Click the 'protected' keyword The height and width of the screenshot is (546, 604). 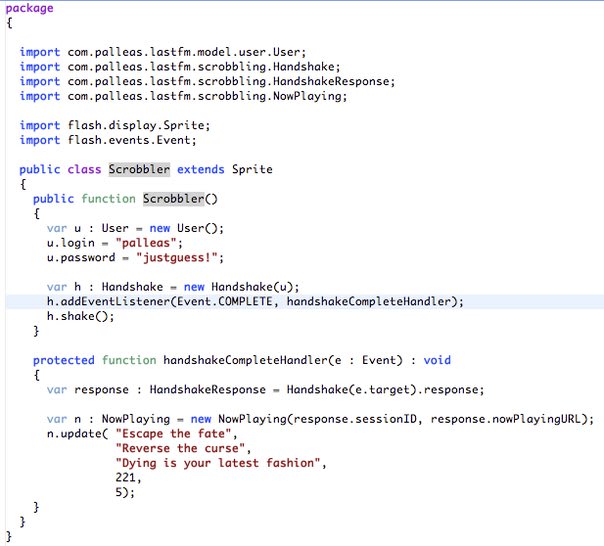[x=64, y=360]
